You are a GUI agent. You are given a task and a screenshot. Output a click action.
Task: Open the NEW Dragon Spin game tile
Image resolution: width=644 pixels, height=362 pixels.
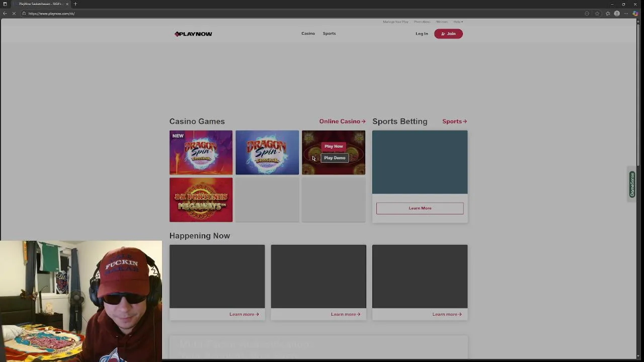tap(201, 152)
